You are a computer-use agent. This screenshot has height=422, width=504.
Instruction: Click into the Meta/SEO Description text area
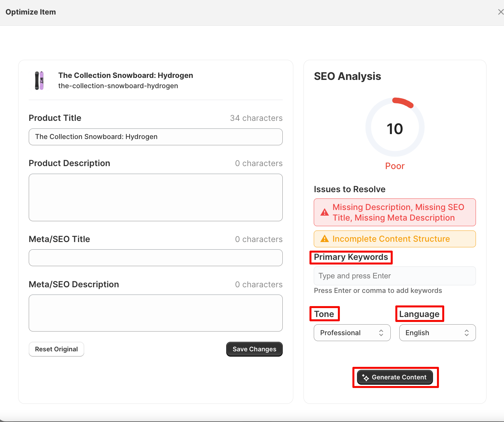[x=156, y=313]
